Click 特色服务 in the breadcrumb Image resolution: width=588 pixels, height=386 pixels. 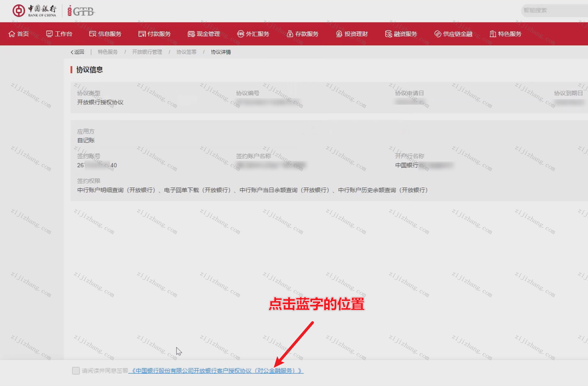click(x=107, y=52)
